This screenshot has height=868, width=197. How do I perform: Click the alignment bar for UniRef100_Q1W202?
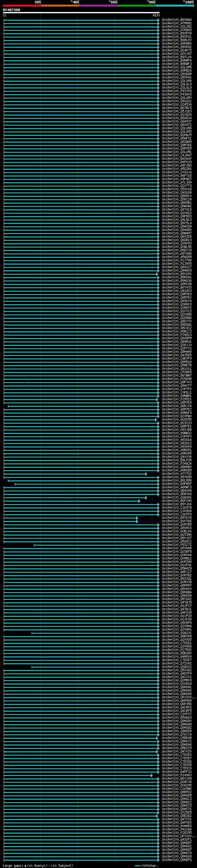point(96,667)
